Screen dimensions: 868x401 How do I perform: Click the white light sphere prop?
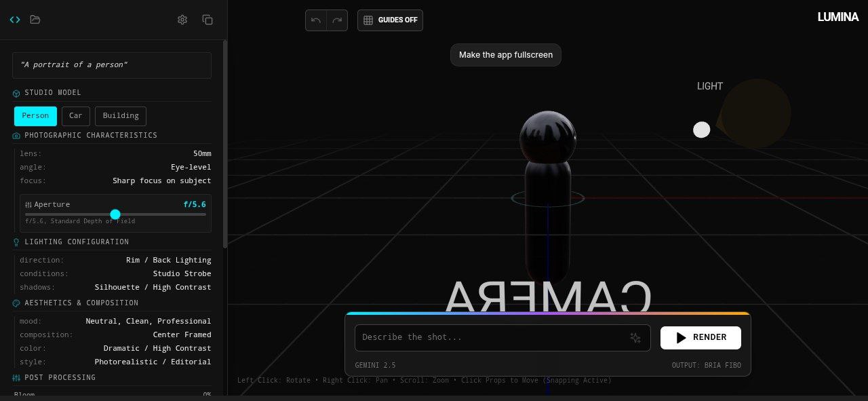tap(702, 130)
